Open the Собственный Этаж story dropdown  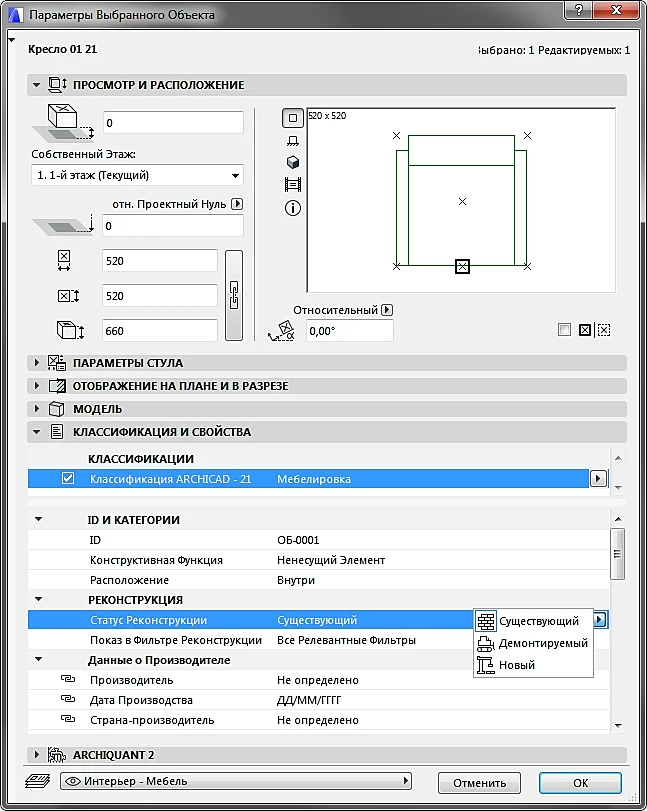click(137, 175)
